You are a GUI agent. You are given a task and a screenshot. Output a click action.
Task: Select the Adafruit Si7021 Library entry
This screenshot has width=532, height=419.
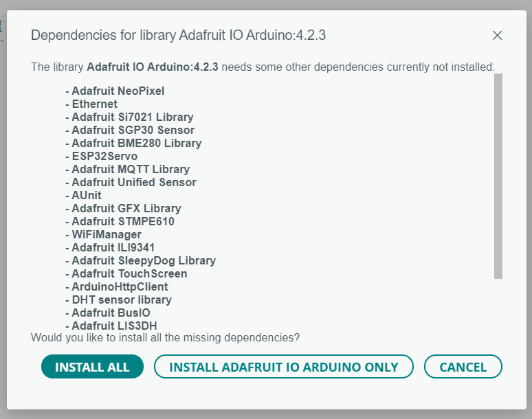point(132,117)
